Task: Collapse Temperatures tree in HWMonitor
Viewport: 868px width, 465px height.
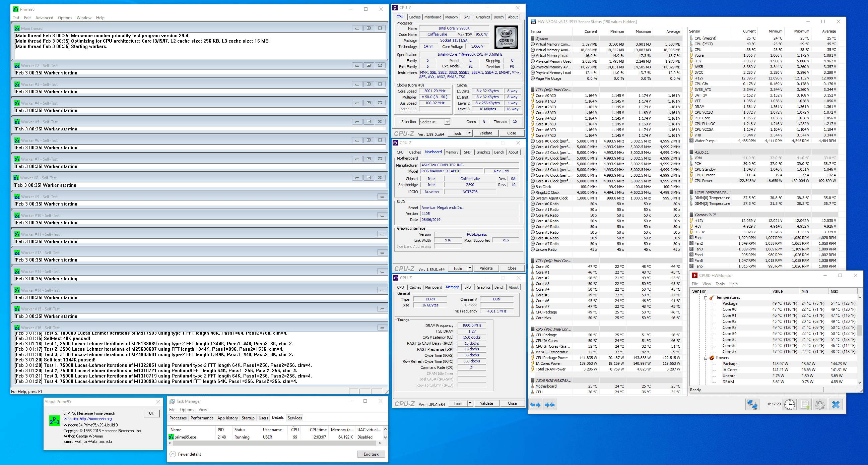Action: click(706, 297)
